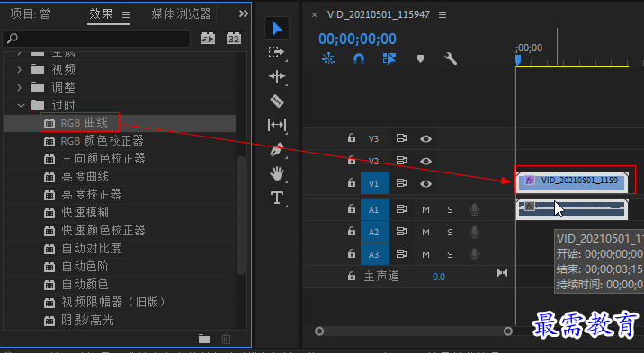Toggle master track lock
The width and height of the screenshot is (644, 353).
[352, 276]
